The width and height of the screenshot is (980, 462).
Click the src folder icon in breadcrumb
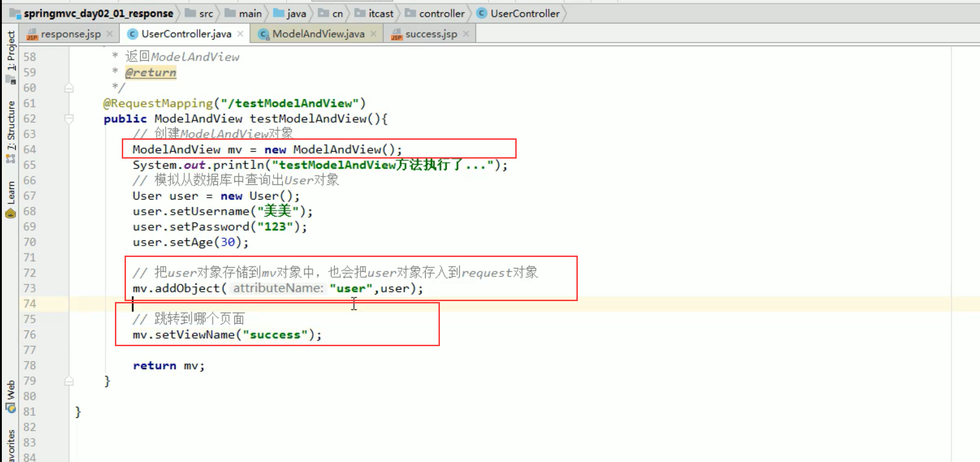point(190,13)
